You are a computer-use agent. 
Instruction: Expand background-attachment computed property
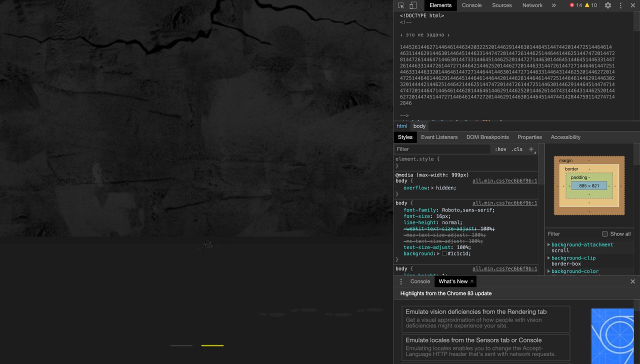pos(548,244)
